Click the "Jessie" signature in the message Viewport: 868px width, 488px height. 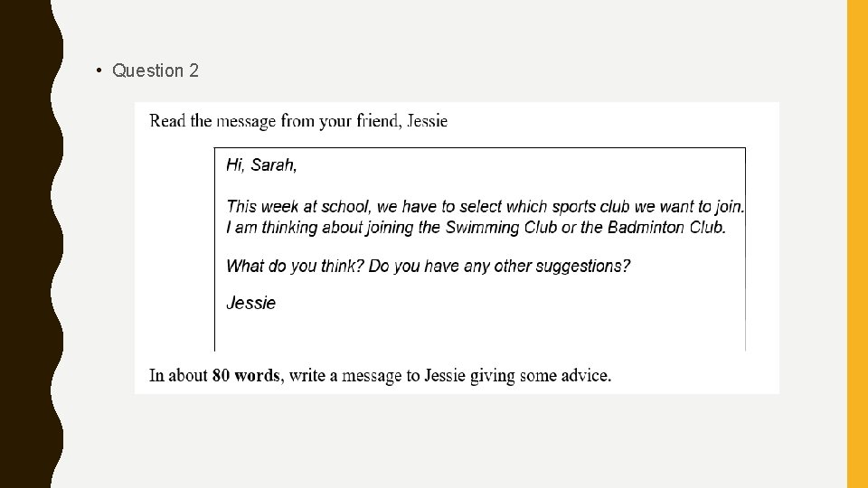[x=250, y=303]
